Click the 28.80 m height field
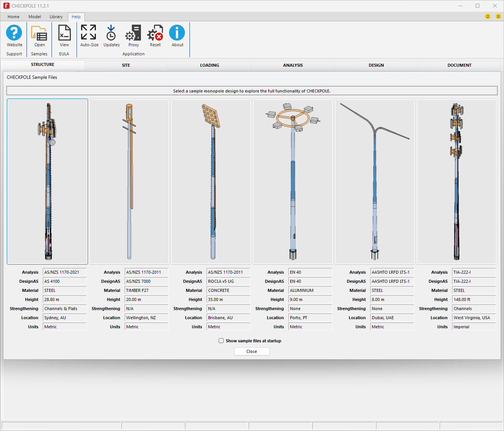This screenshot has width=504, height=431. (65, 299)
